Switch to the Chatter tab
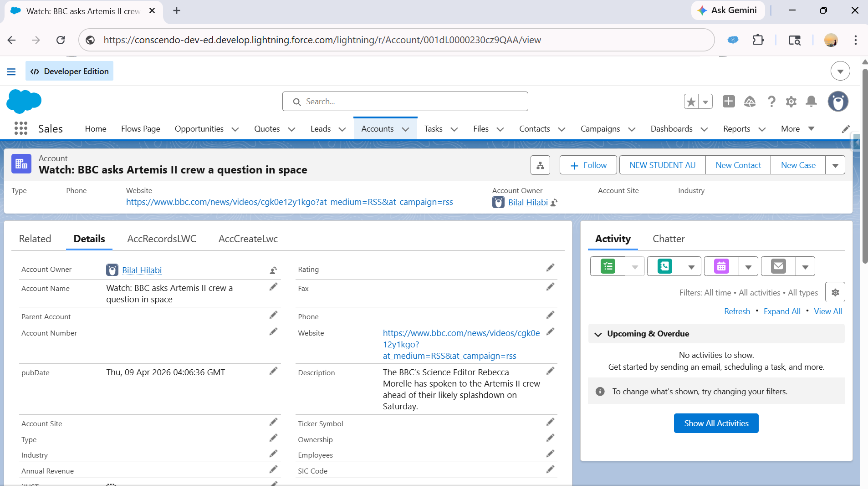This screenshot has width=868, height=489. pyautogui.click(x=668, y=239)
